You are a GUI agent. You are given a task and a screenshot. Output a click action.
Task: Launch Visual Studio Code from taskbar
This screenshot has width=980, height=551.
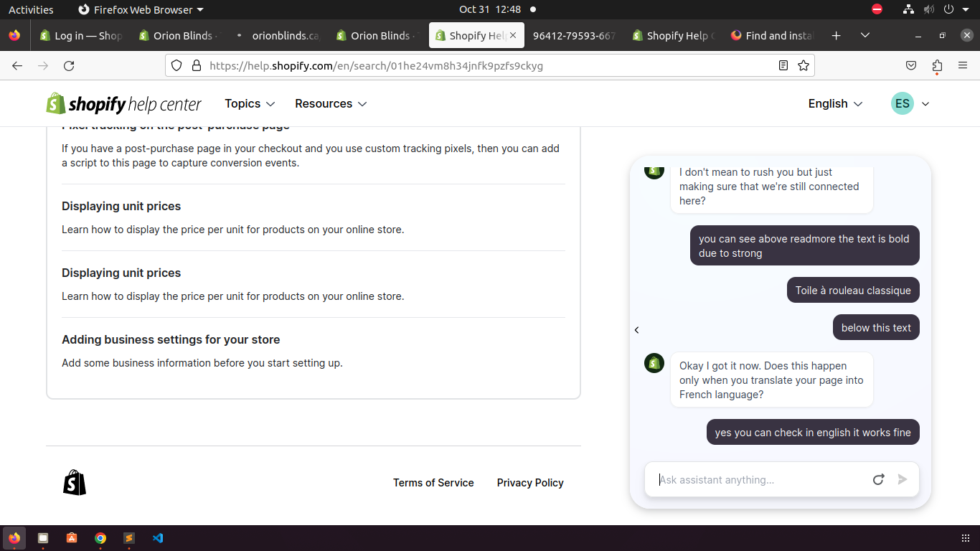[x=158, y=538]
